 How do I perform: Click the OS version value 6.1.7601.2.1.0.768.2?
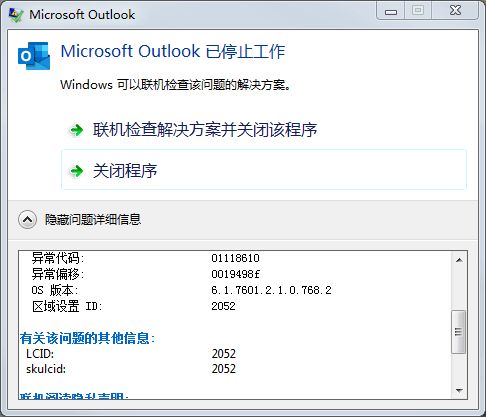click(x=271, y=290)
